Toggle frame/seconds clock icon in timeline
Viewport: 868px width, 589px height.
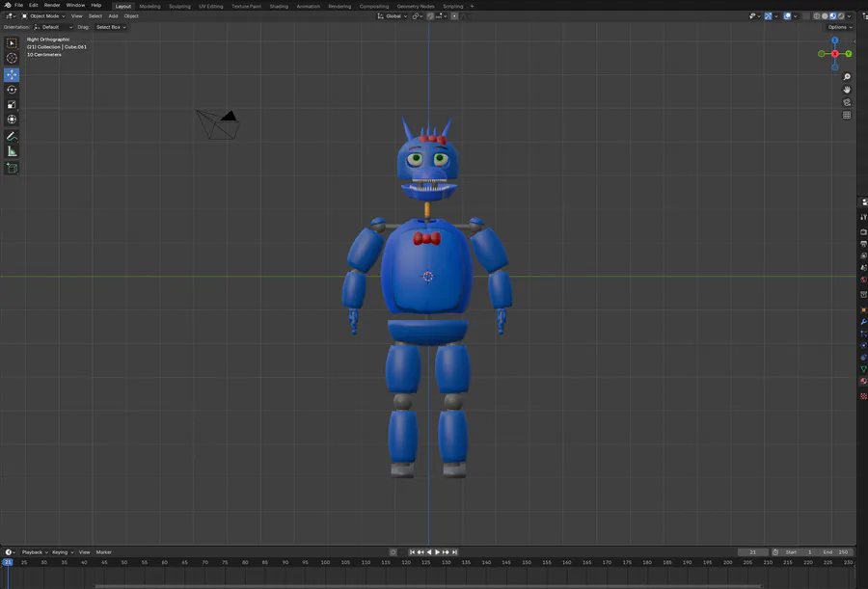[x=775, y=552]
